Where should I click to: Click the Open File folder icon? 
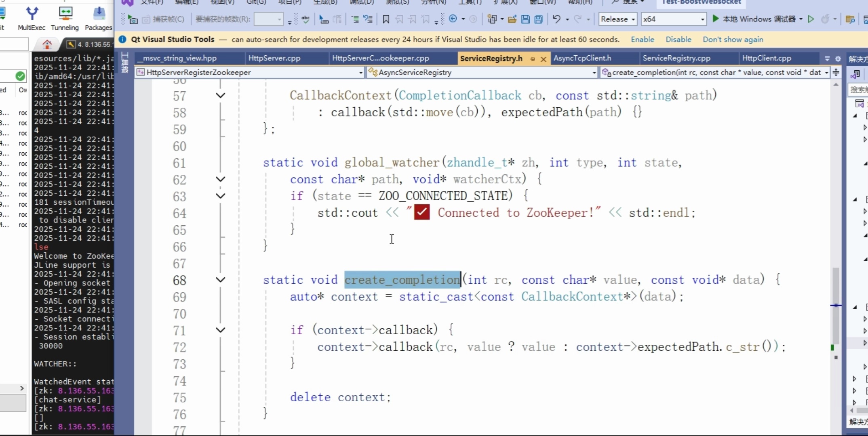click(512, 19)
